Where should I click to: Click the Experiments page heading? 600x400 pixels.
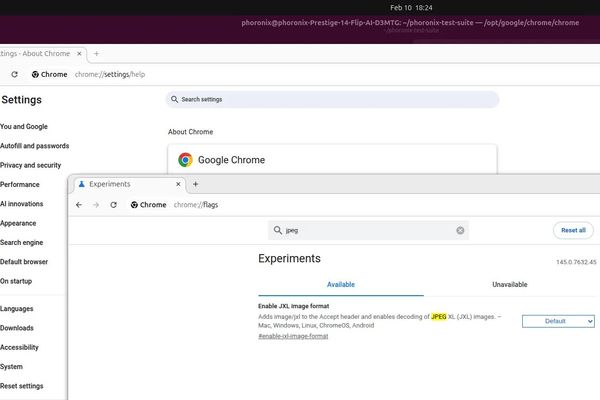point(289,258)
